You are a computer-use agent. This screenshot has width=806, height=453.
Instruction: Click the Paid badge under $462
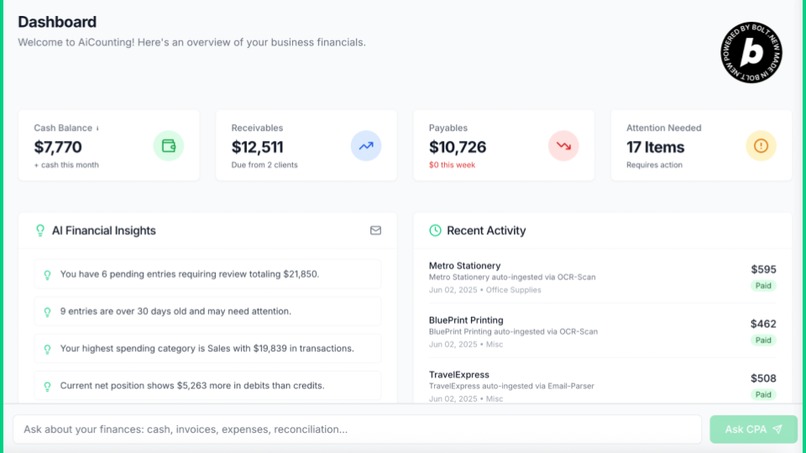point(763,340)
